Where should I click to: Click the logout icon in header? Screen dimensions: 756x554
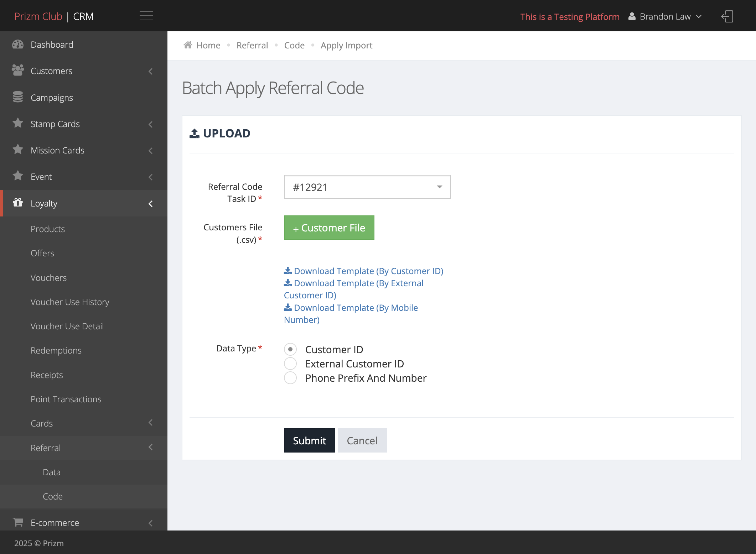727,16
